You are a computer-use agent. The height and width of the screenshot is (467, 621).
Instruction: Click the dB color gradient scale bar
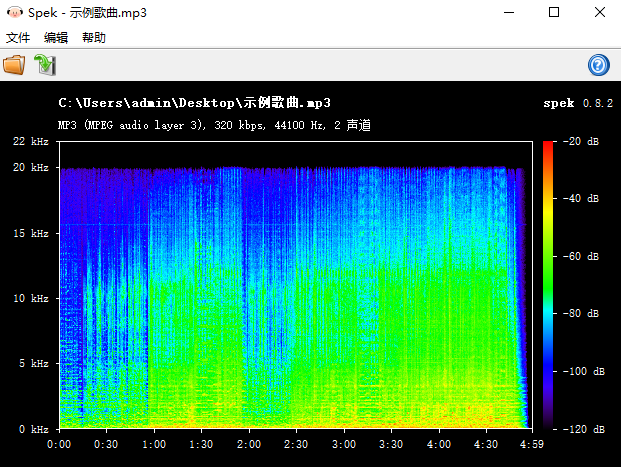548,285
